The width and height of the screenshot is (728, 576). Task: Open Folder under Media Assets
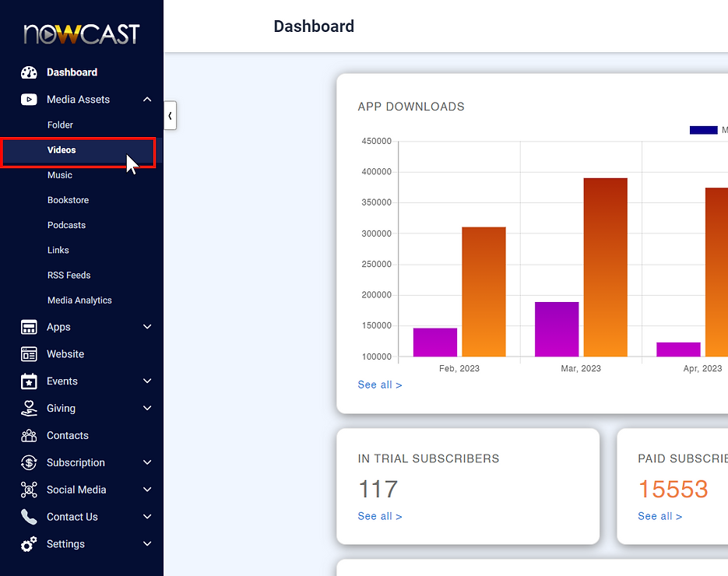click(60, 125)
